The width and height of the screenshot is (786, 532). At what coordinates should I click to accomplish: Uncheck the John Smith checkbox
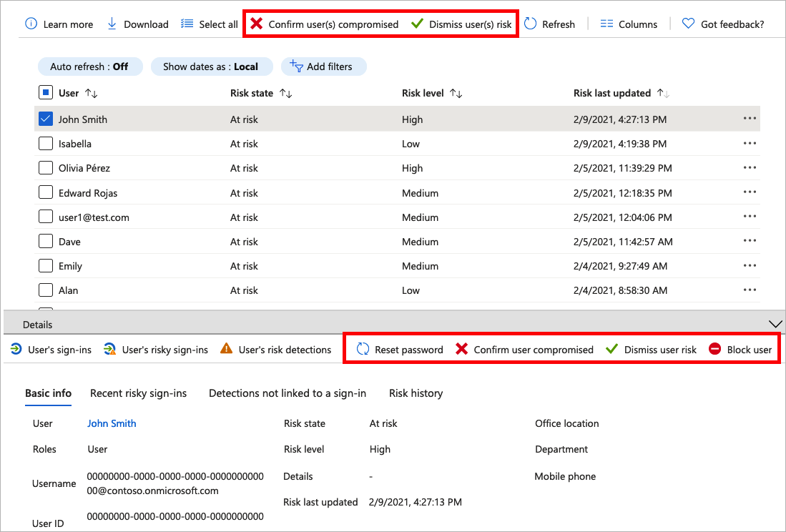point(46,119)
